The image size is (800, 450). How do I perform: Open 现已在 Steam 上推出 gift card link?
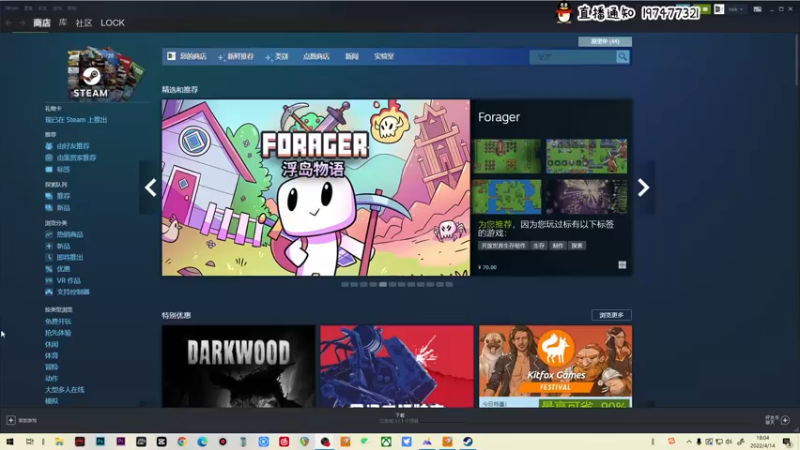coord(76,120)
